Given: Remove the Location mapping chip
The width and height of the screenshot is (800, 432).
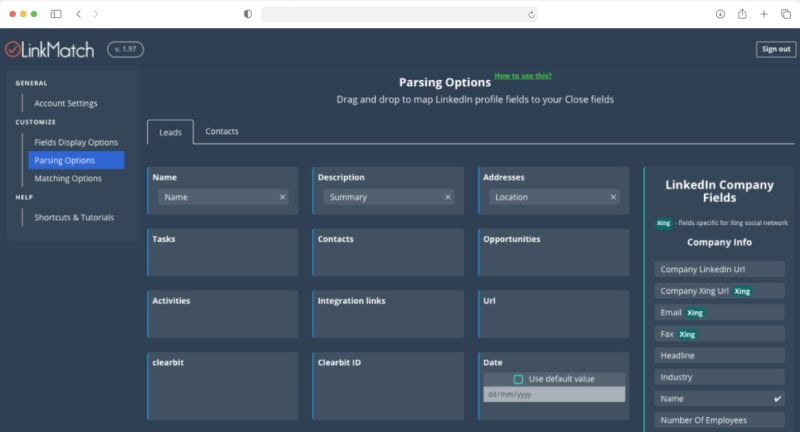Looking at the screenshot, I should click(613, 197).
